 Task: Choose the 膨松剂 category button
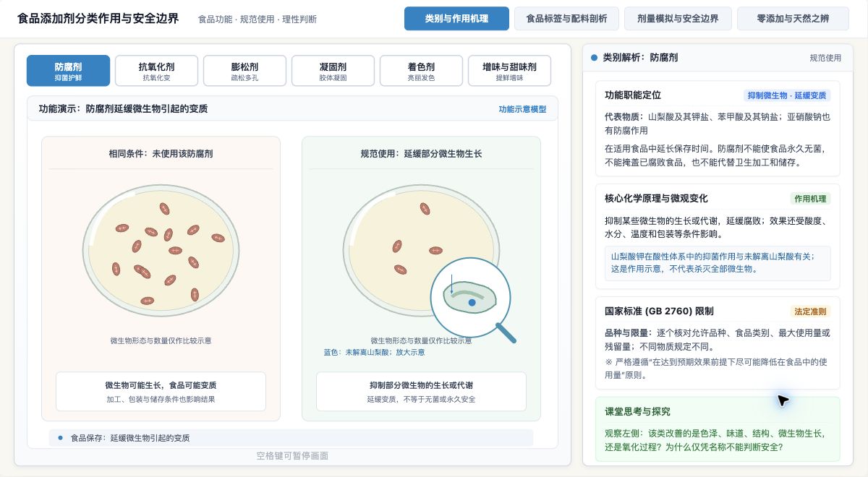[244, 71]
